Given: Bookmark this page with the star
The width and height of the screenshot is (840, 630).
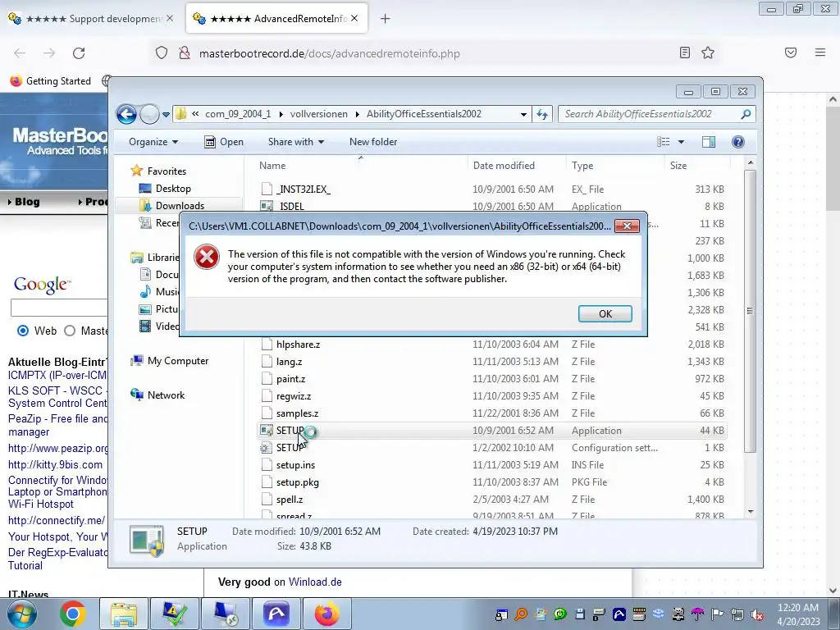Looking at the screenshot, I should click(x=708, y=52).
